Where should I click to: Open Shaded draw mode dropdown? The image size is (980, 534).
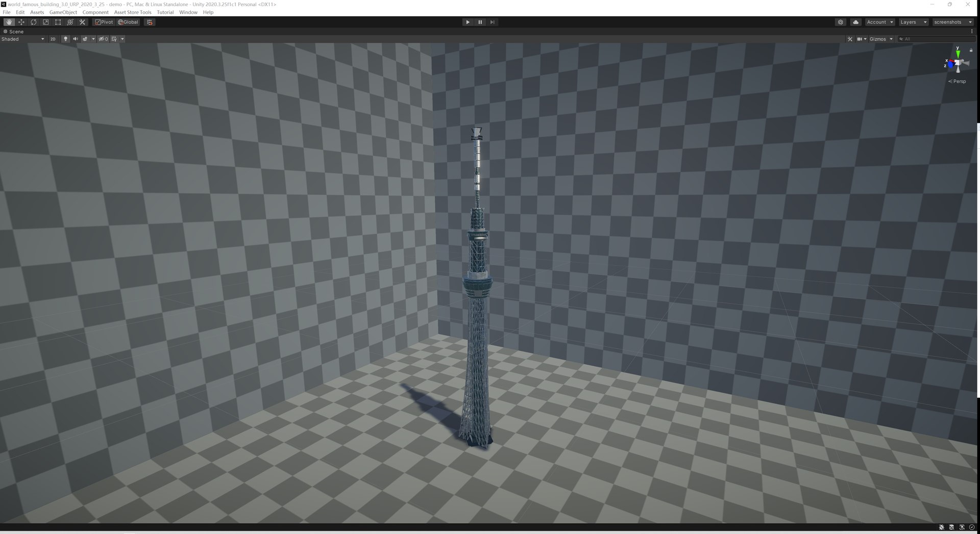coord(23,39)
